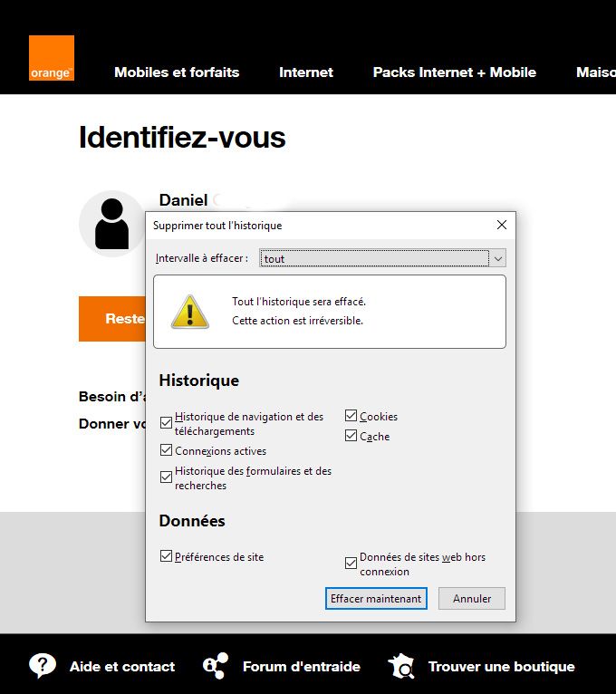The image size is (616, 694).
Task: Uncheck the Cookies checkbox
Action: click(351, 417)
